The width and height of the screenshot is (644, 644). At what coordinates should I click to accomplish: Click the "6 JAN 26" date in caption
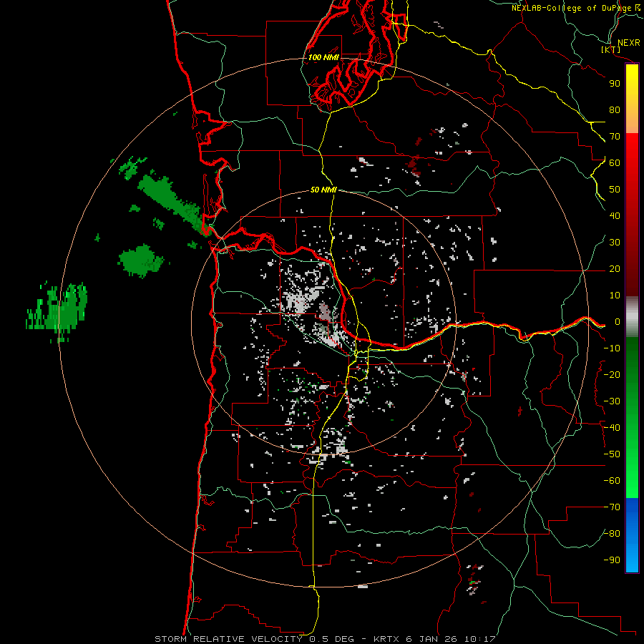coord(432,639)
